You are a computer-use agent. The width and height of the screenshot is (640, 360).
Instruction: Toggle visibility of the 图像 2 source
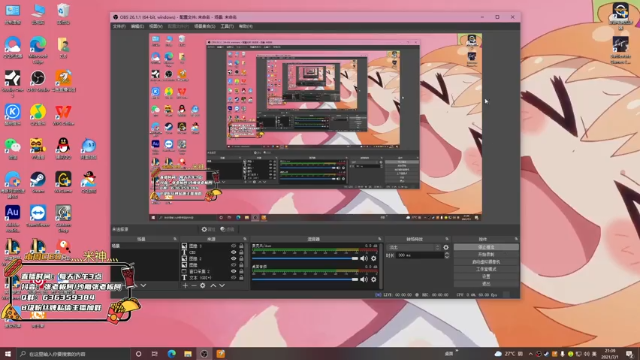click(x=233, y=259)
